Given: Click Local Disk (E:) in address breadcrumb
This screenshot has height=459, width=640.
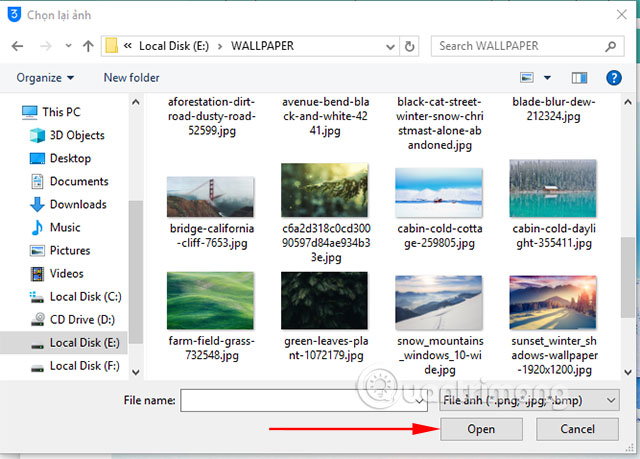Looking at the screenshot, I should point(174,46).
